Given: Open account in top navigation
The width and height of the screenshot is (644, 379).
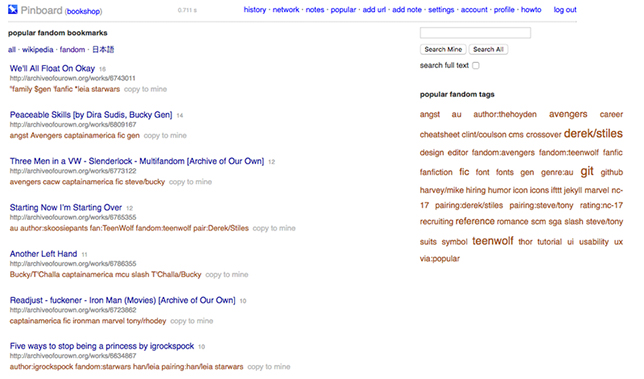Looking at the screenshot, I should tap(474, 9).
